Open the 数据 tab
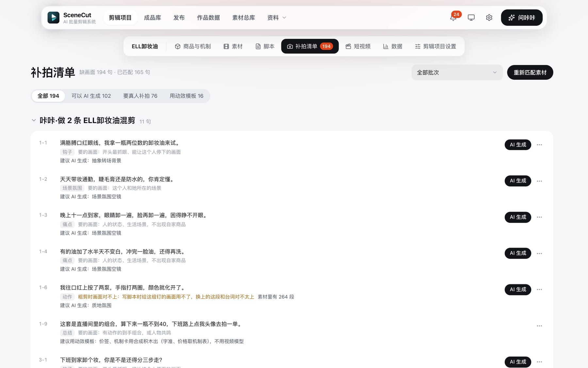The width and height of the screenshot is (588, 368). [x=393, y=46]
